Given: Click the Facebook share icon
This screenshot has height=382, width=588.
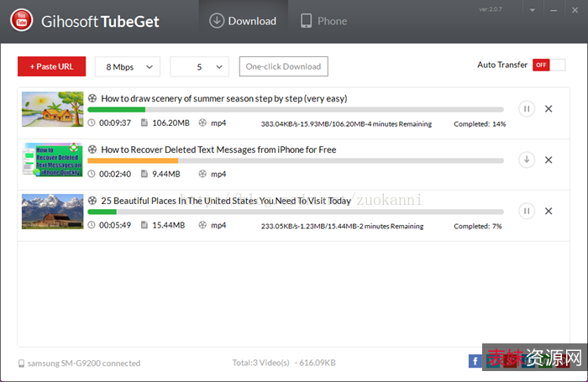Looking at the screenshot, I should tap(475, 362).
